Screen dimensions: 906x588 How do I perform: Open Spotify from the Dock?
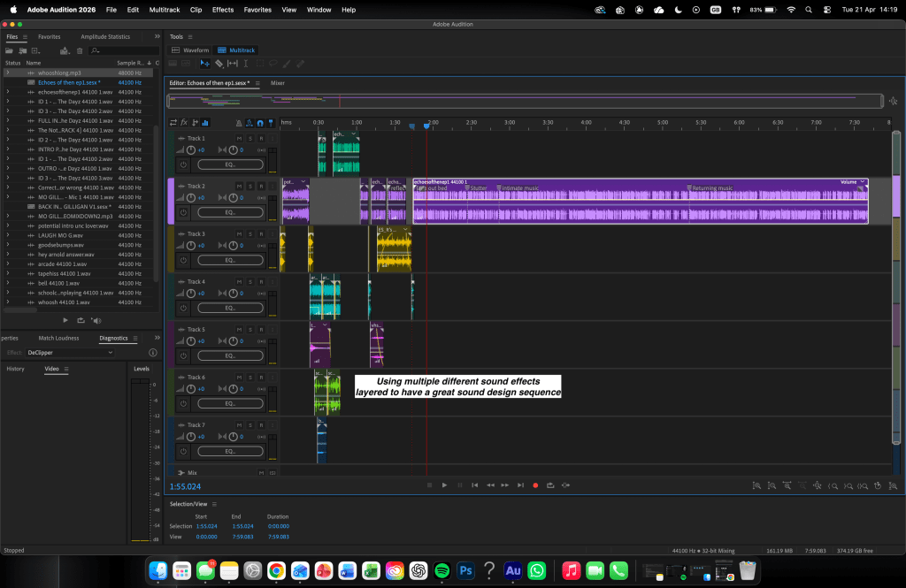point(442,571)
